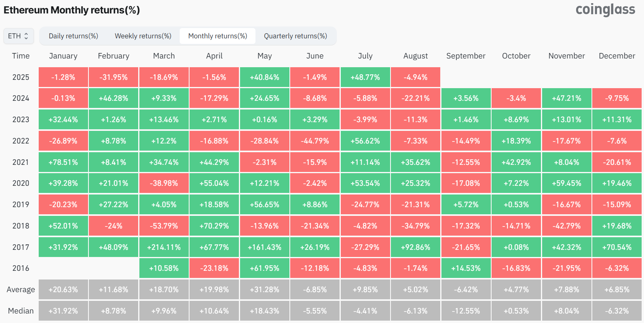The height and width of the screenshot is (323, 644).
Task: Select the June 2022 -44.79% cell
Action: [x=315, y=141]
